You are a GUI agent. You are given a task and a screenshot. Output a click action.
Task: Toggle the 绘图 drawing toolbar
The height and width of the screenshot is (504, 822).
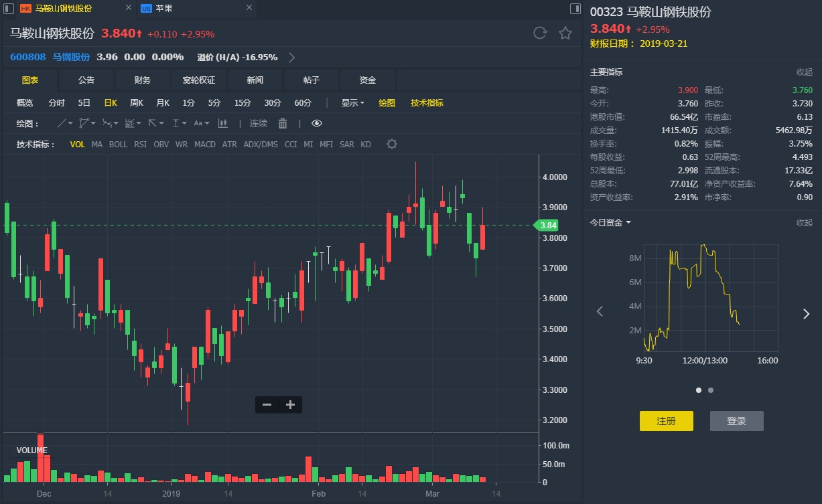pyautogui.click(x=387, y=103)
